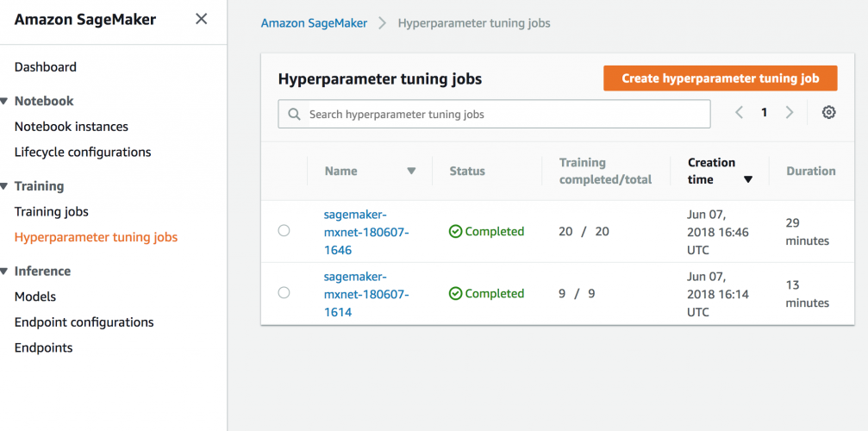
Task: Click the 13 minutes duration cell
Action: (x=808, y=294)
